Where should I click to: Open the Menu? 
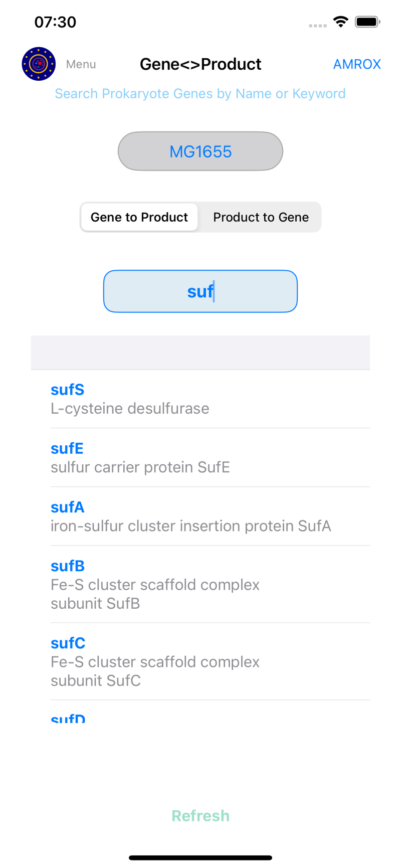[x=81, y=64]
